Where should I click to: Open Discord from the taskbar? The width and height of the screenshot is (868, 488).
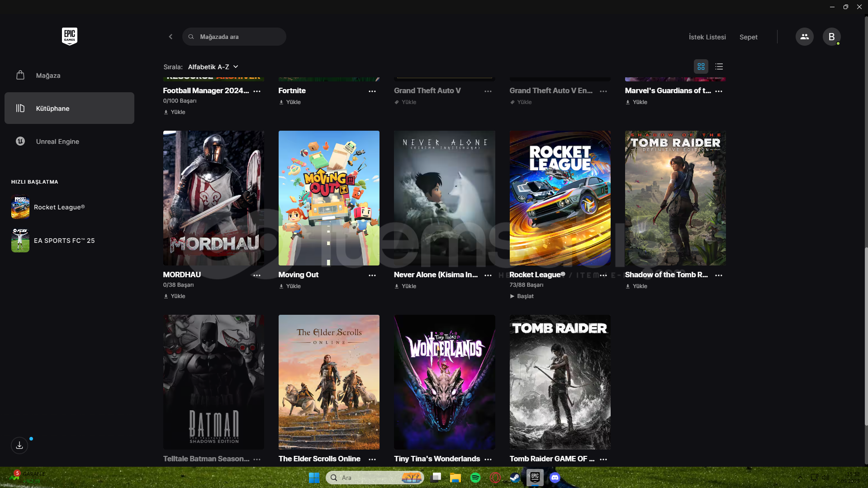click(x=555, y=478)
